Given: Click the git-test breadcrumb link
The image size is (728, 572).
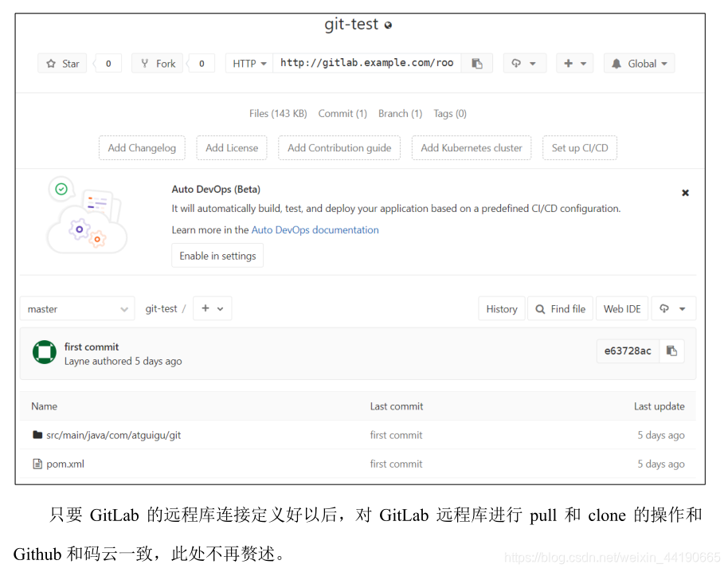Looking at the screenshot, I should [161, 309].
